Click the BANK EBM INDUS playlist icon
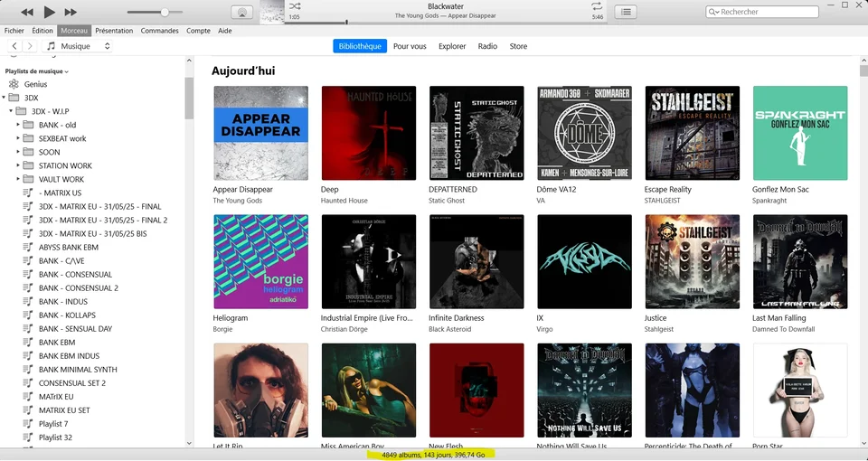The height and width of the screenshot is (461, 868). (28, 355)
